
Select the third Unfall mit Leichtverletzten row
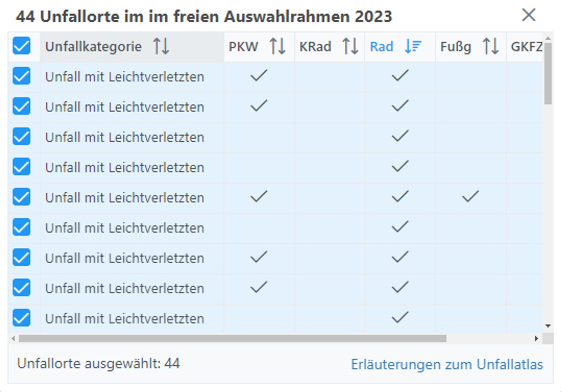point(124,137)
